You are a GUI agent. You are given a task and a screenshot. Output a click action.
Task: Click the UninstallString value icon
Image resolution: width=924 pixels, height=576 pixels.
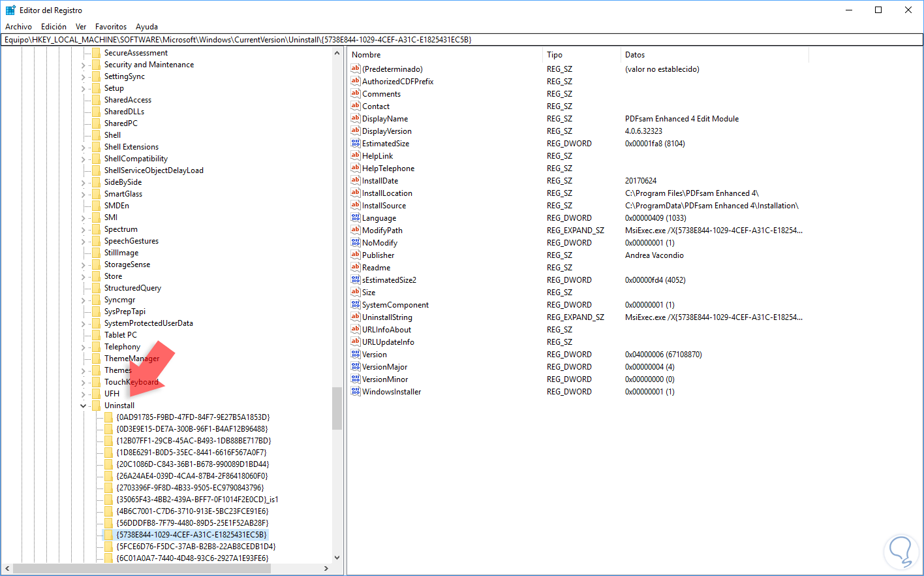pyautogui.click(x=356, y=317)
